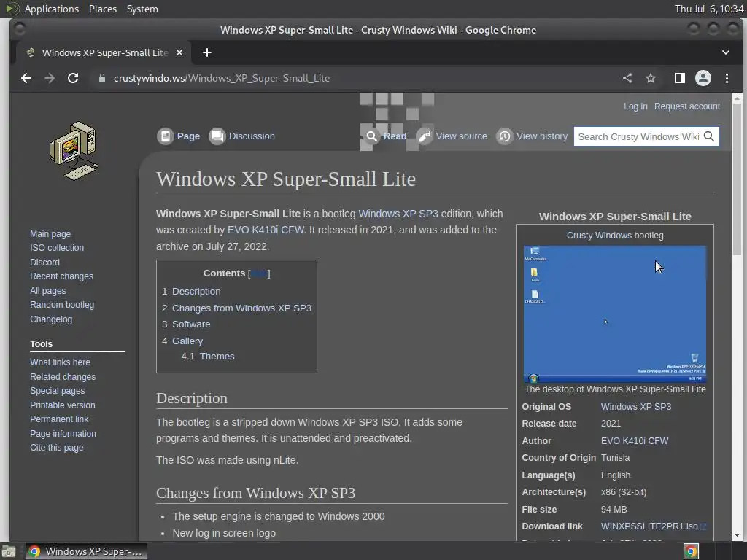Open a new tab with the plus button
Image resolution: width=747 pixels, height=560 pixels.
pyautogui.click(x=206, y=52)
